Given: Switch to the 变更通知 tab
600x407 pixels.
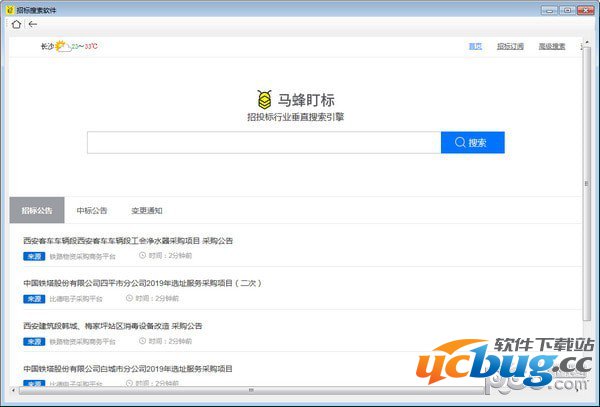Looking at the screenshot, I should coord(147,210).
